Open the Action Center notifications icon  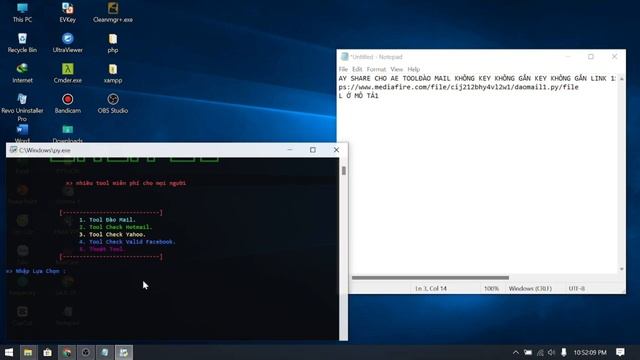point(620,352)
